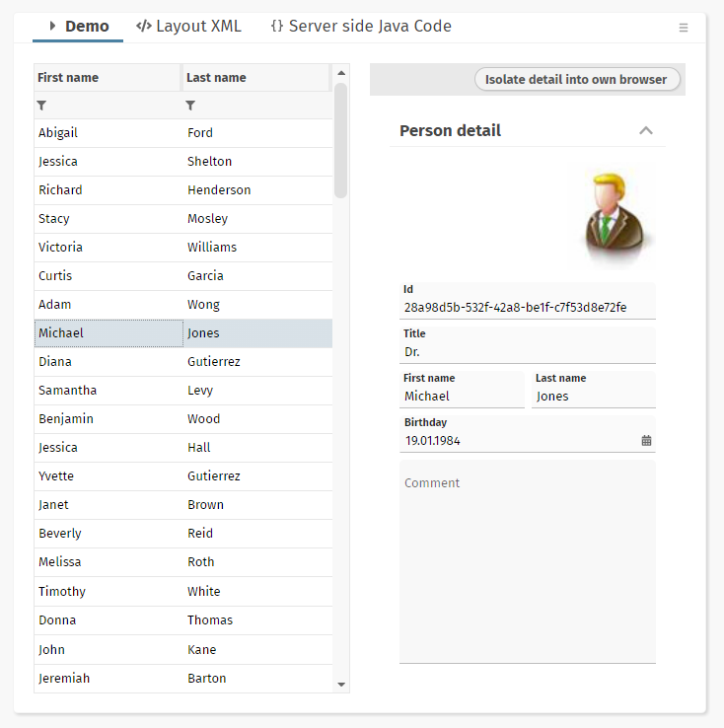The image size is (724, 728).
Task: Focus the Title input field
Action: pyautogui.click(x=527, y=351)
